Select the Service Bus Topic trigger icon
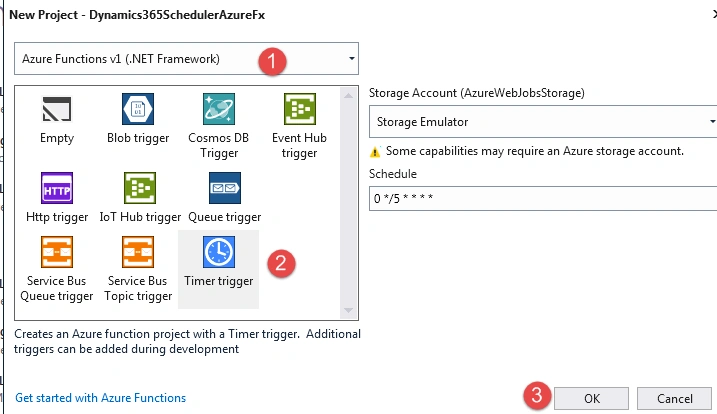The image size is (717, 414). 138,252
